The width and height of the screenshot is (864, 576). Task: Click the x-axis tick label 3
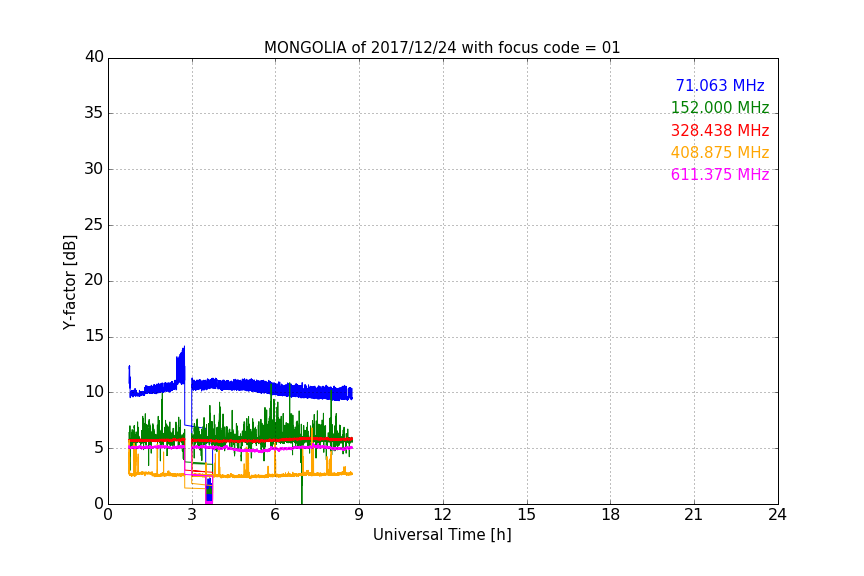coord(192,515)
